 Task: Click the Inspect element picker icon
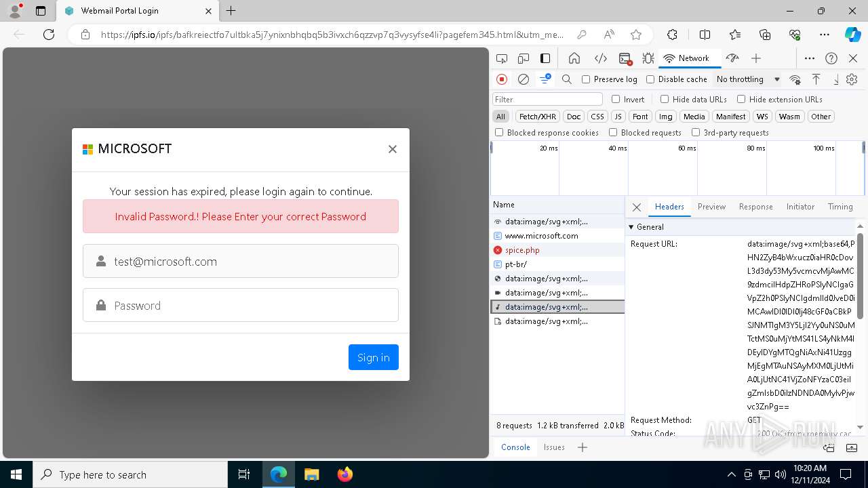[502, 58]
